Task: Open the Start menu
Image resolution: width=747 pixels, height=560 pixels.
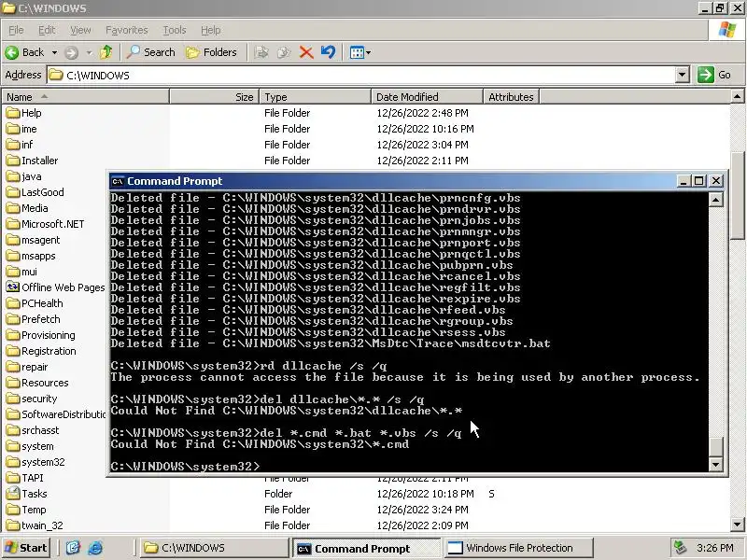Action: click(x=26, y=548)
